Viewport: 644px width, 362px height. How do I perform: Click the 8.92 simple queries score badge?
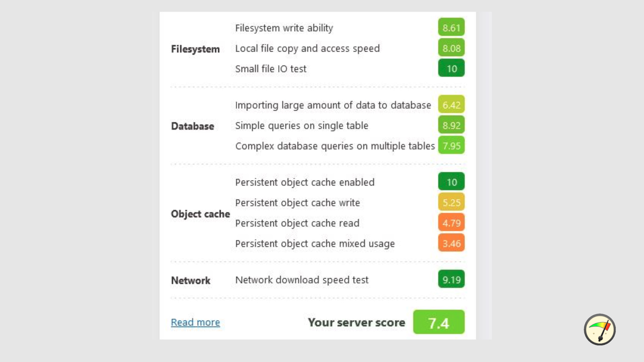point(451,125)
